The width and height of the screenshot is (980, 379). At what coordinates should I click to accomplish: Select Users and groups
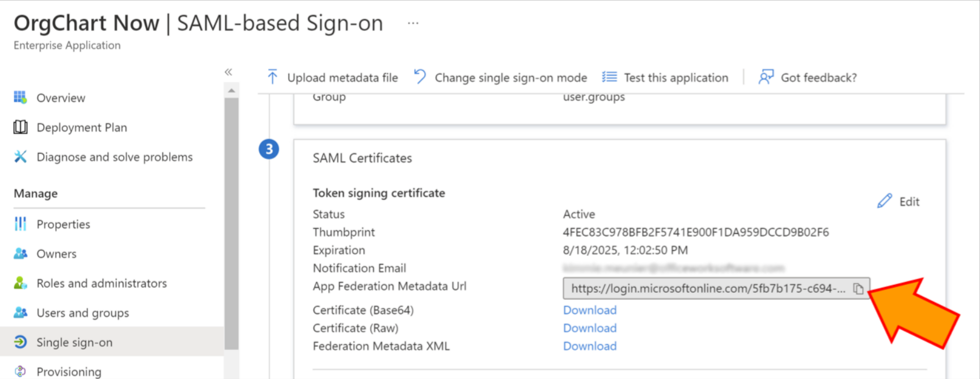click(x=83, y=313)
